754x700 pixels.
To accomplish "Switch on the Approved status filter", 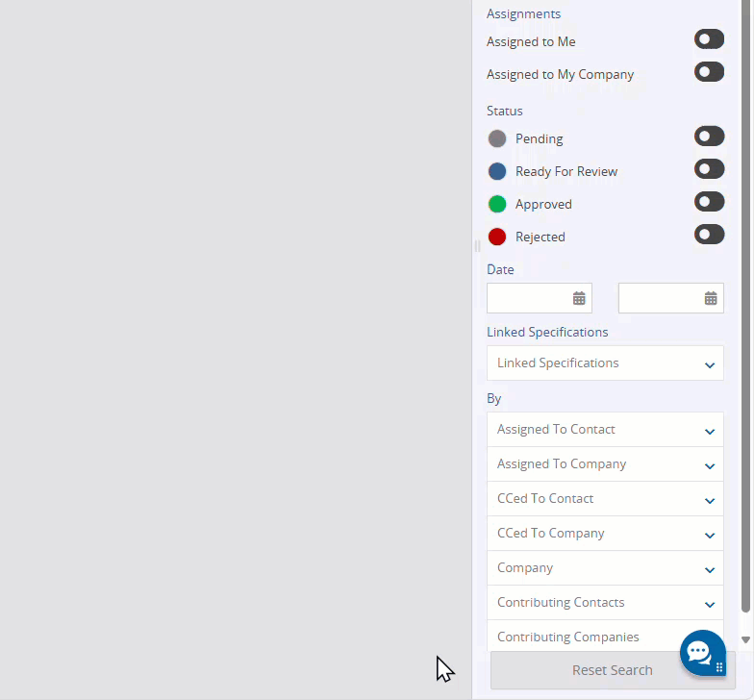I will [709, 202].
